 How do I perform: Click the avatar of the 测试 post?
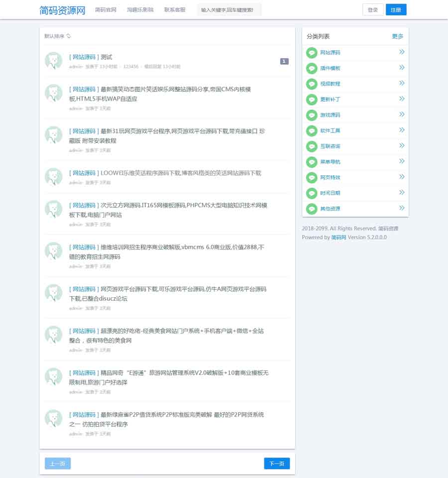pos(54,61)
